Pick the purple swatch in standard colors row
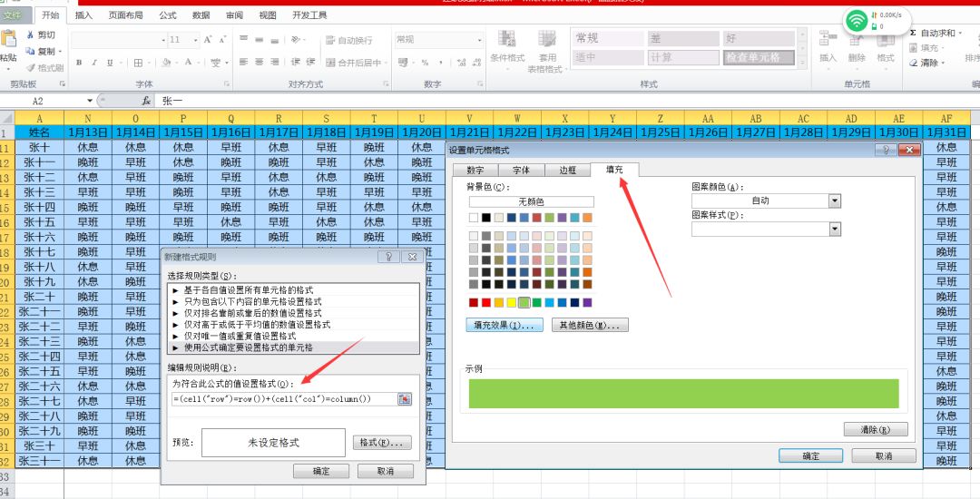 [587, 303]
